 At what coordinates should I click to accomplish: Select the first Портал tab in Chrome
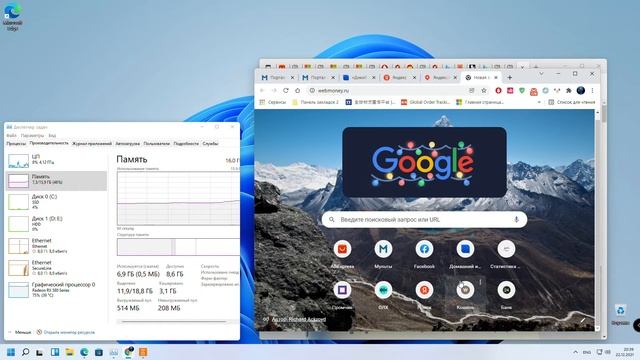[278, 77]
